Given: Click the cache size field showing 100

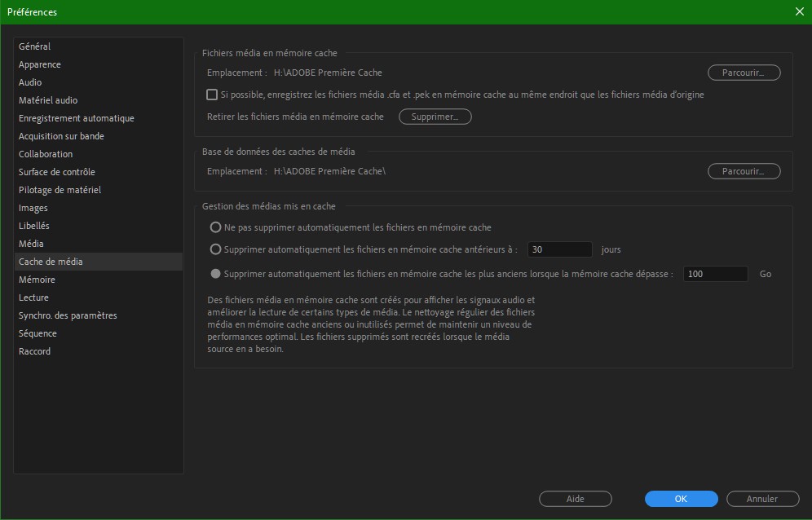Looking at the screenshot, I should (714, 274).
